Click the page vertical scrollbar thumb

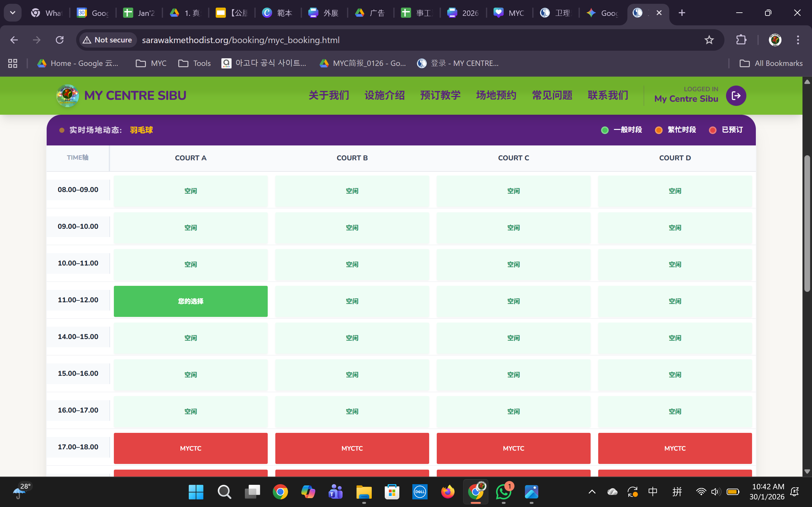807,223
